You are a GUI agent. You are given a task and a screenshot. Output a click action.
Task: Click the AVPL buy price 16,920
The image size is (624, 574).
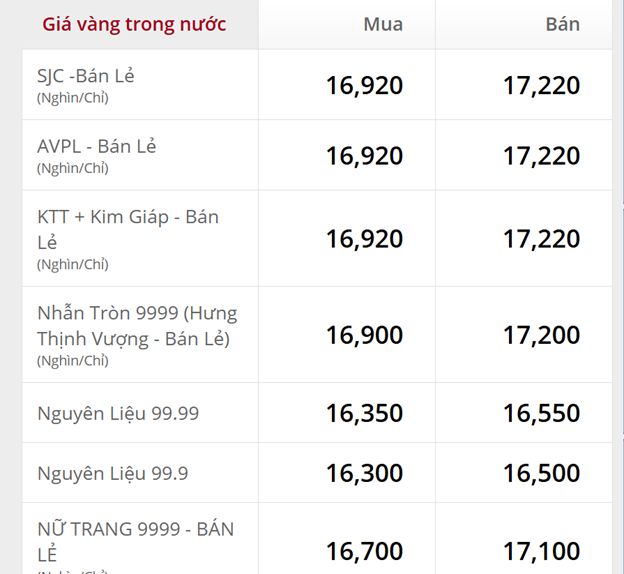tap(364, 156)
